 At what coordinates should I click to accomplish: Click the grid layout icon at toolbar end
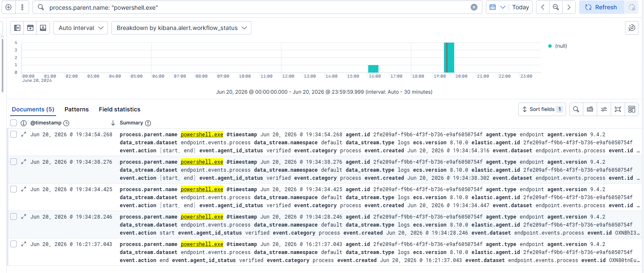(x=632, y=109)
